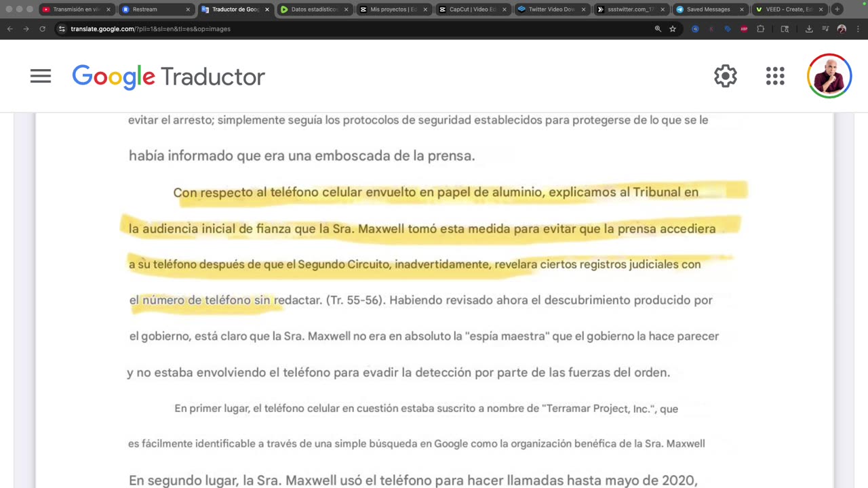Image resolution: width=868 pixels, height=488 pixels.
Task: Click the citation "(Tr. 55-56)"
Action: click(x=356, y=300)
